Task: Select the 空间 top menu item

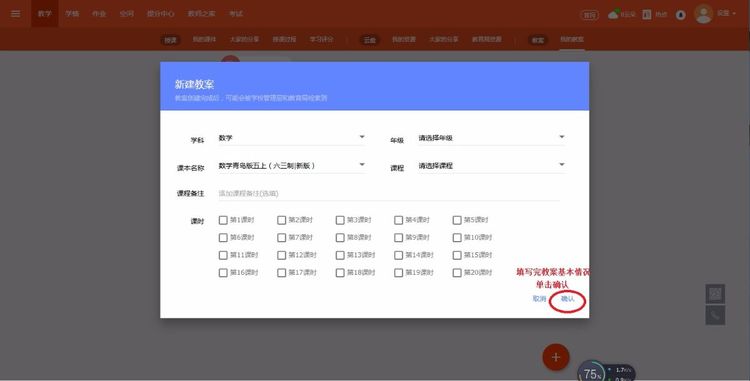Action: 127,14
